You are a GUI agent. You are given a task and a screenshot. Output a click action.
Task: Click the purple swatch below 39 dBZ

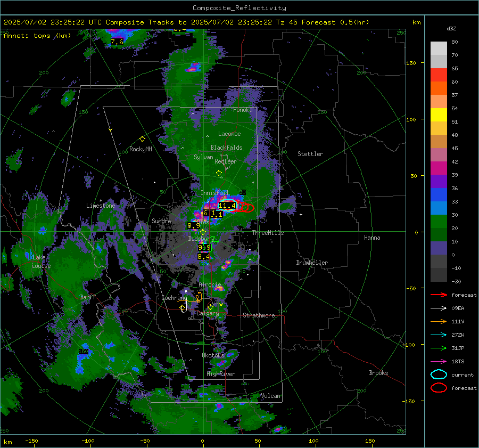(x=439, y=181)
